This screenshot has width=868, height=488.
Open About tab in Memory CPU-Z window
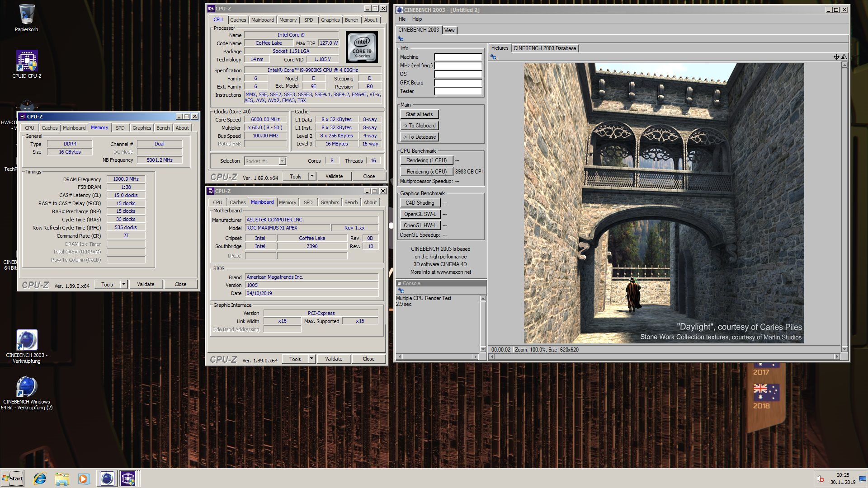click(x=182, y=128)
